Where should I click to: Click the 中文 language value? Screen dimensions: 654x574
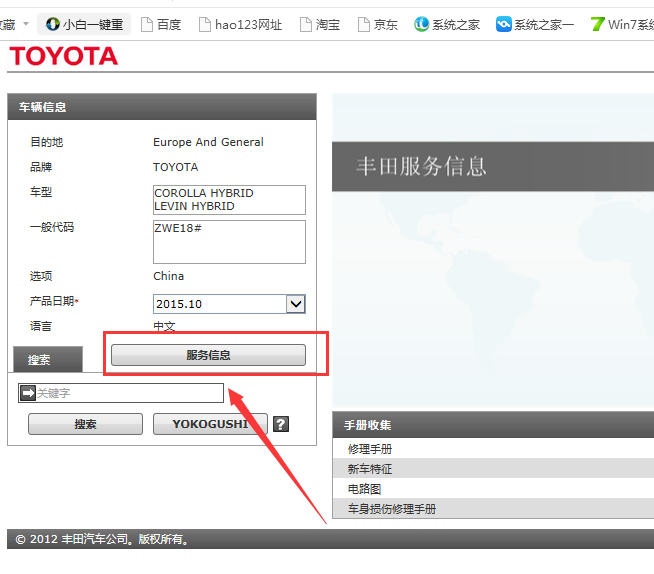click(x=164, y=326)
